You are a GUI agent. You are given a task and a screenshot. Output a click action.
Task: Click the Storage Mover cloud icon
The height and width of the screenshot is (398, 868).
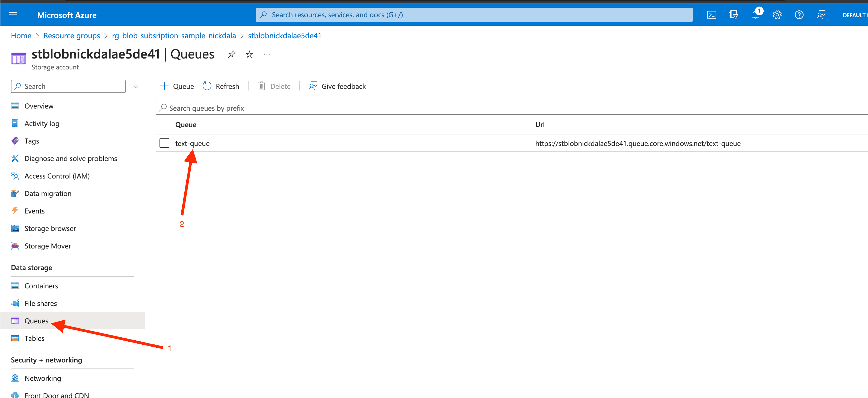pos(15,246)
